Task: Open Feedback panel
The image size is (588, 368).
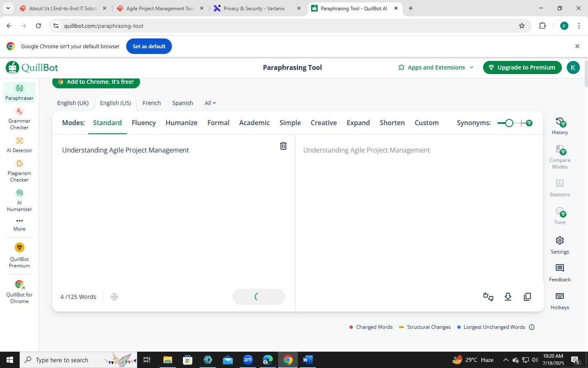Action: coord(560,273)
